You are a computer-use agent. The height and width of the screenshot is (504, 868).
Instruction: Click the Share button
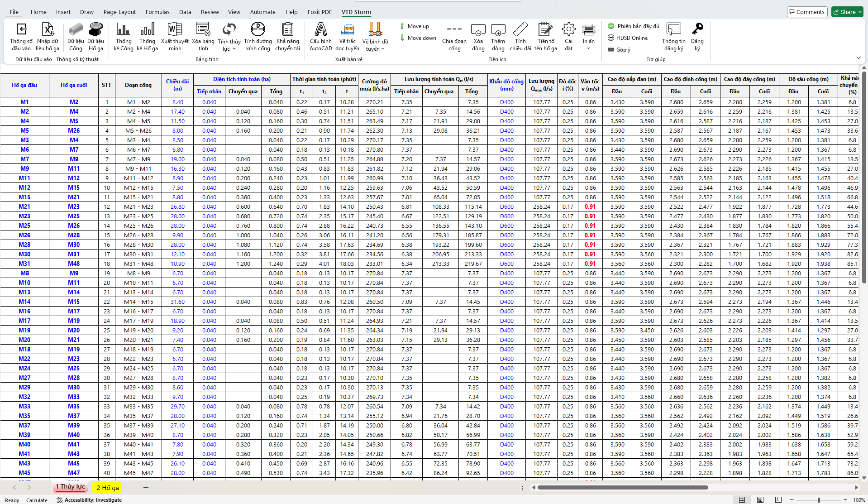coord(847,12)
